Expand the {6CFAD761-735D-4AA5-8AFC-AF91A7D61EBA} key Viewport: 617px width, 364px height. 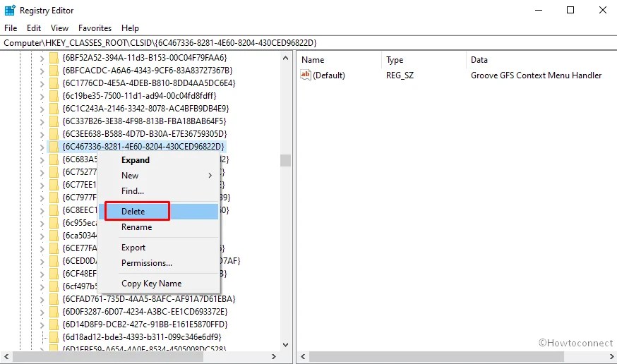tap(42, 300)
